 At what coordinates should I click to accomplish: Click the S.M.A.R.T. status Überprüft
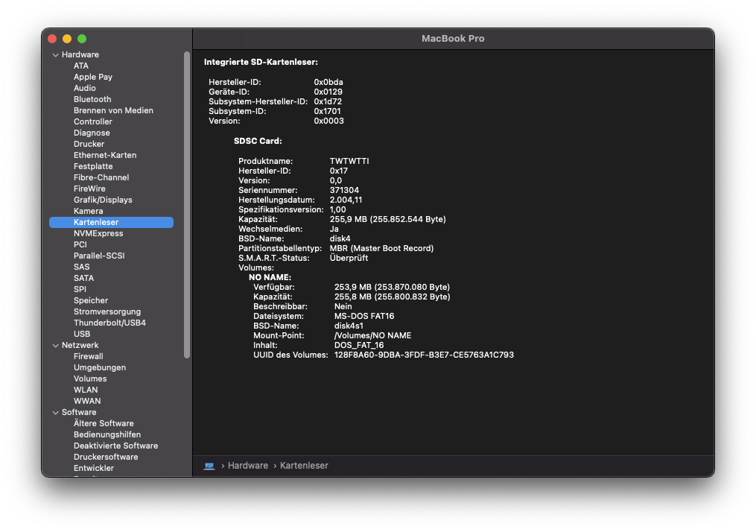click(349, 258)
